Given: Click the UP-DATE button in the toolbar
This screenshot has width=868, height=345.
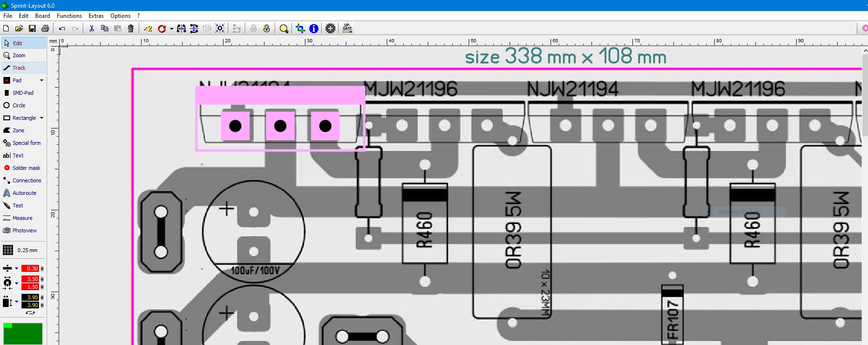Looking at the screenshot, I should point(347,28).
